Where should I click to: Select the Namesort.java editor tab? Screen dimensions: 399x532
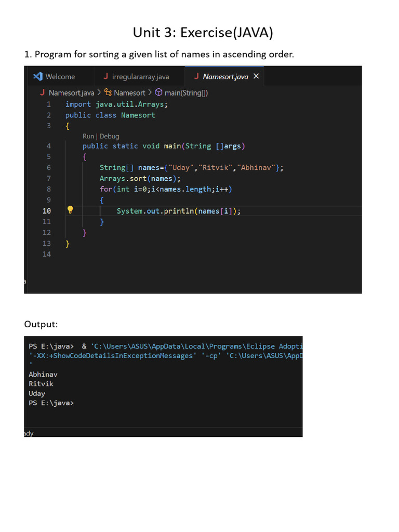pyautogui.click(x=225, y=76)
